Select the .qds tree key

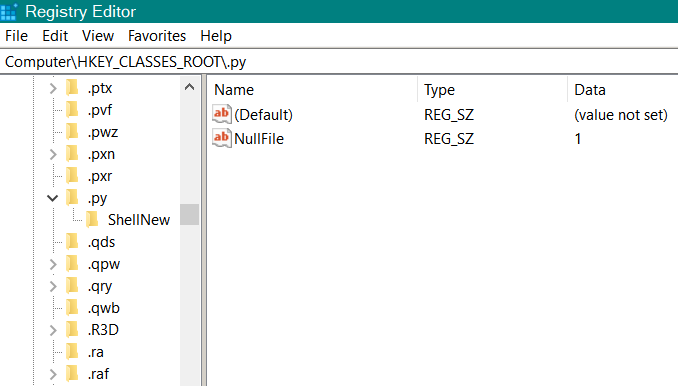tap(102, 242)
